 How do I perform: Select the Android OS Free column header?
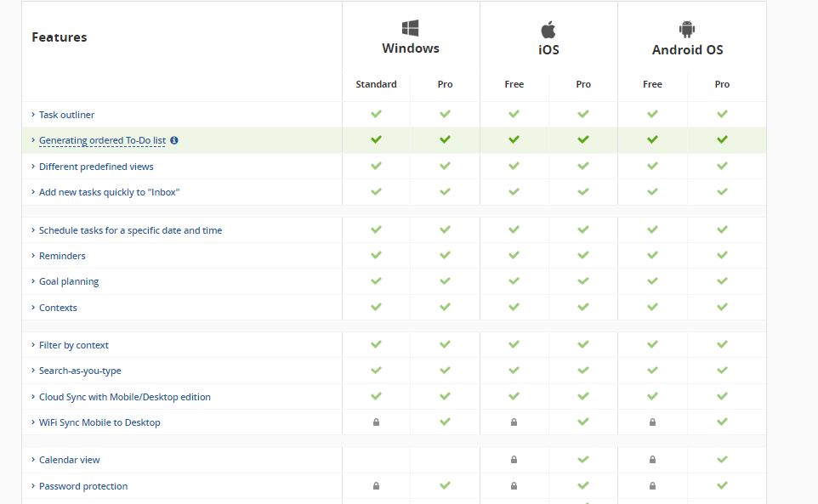click(x=652, y=84)
